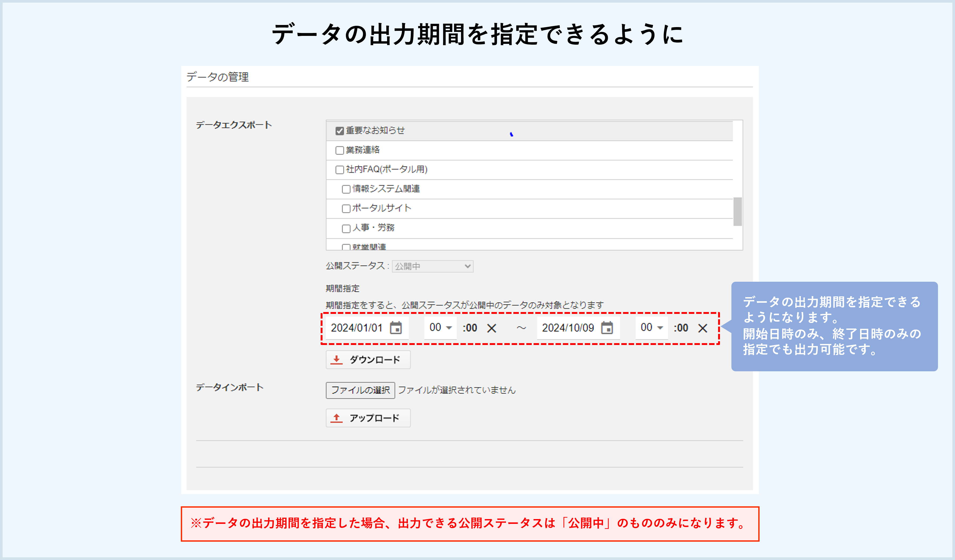Uncheck the 重要なお知らせ checkbox
Viewport: 955px width, 560px height.
(340, 131)
